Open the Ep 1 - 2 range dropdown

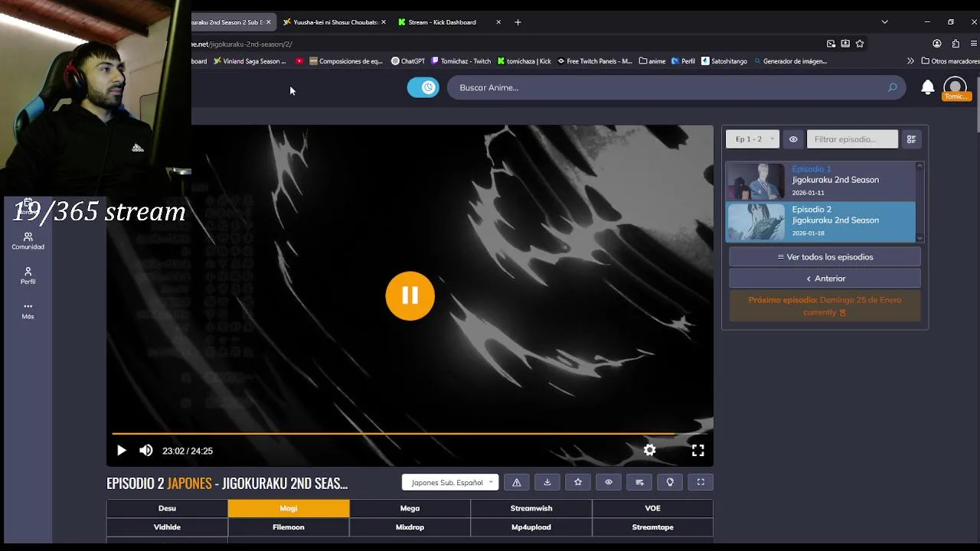tap(753, 139)
